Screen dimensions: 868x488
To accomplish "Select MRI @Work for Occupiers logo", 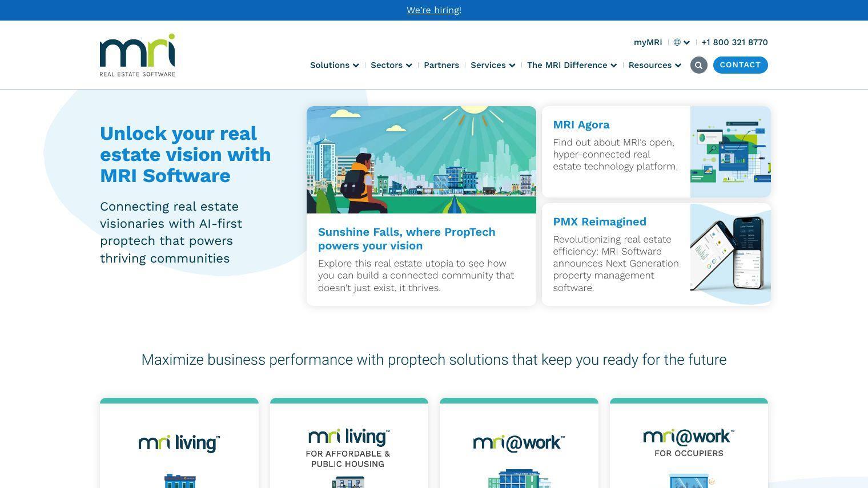I will tap(689, 443).
